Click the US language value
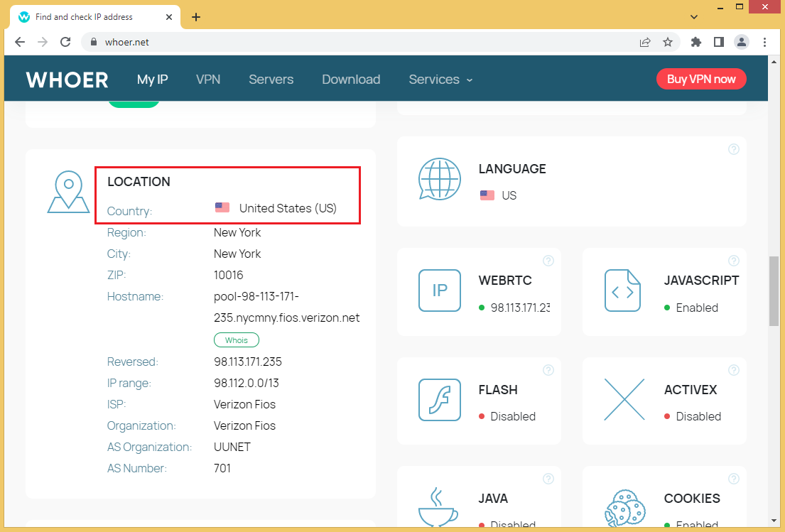The image size is (785, 532). pyautogui.click(x=509, y=196)
